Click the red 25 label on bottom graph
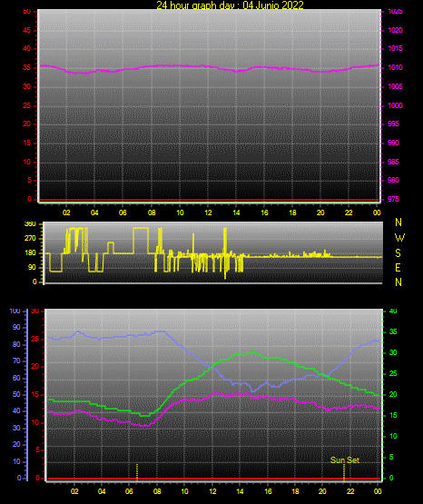Viewport: 423px width, 504px height. point(35,339)
